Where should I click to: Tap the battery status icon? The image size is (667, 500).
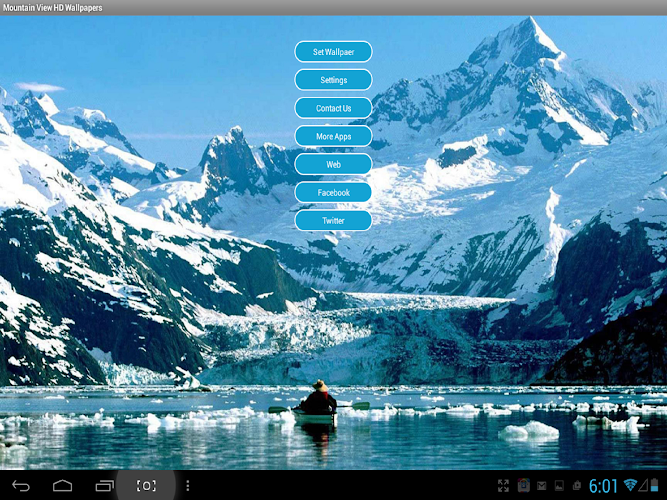655,485
